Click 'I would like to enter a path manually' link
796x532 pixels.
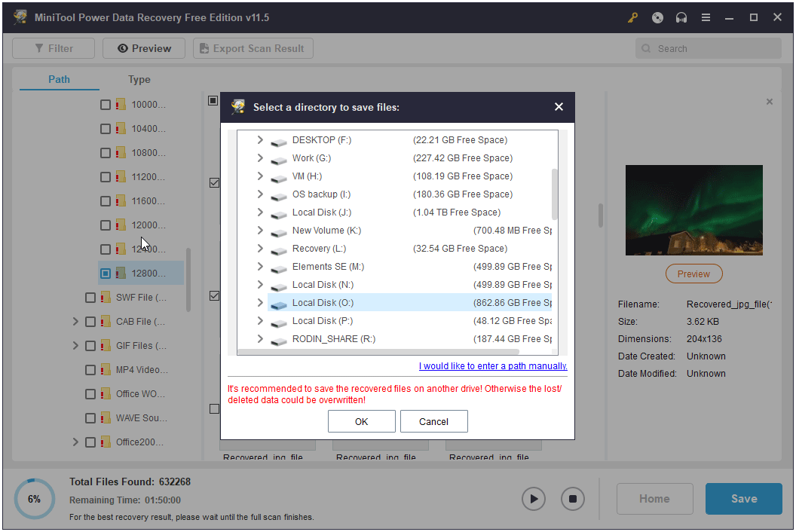pyautogui.click(x=493, y=366)
